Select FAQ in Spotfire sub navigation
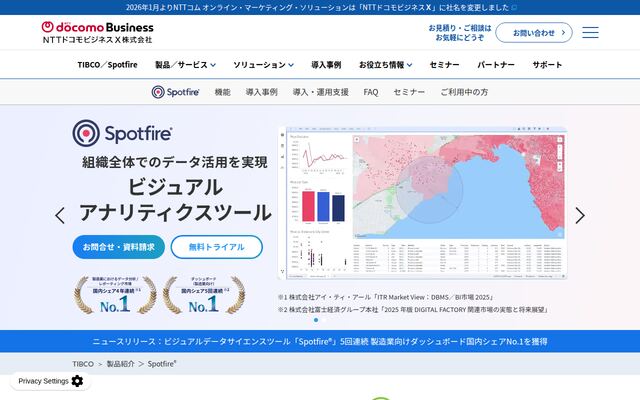Viewport: 640px width, 400px height. pos(371,92)
